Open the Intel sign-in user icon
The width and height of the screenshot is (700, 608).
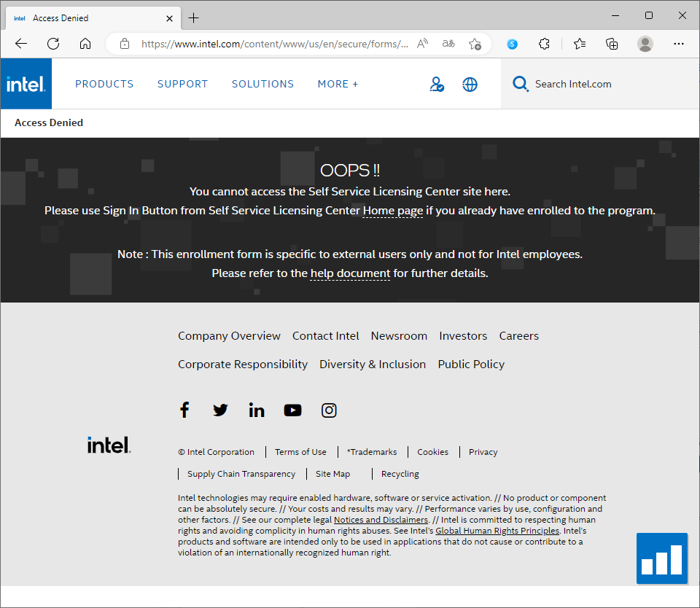(437, 84)
